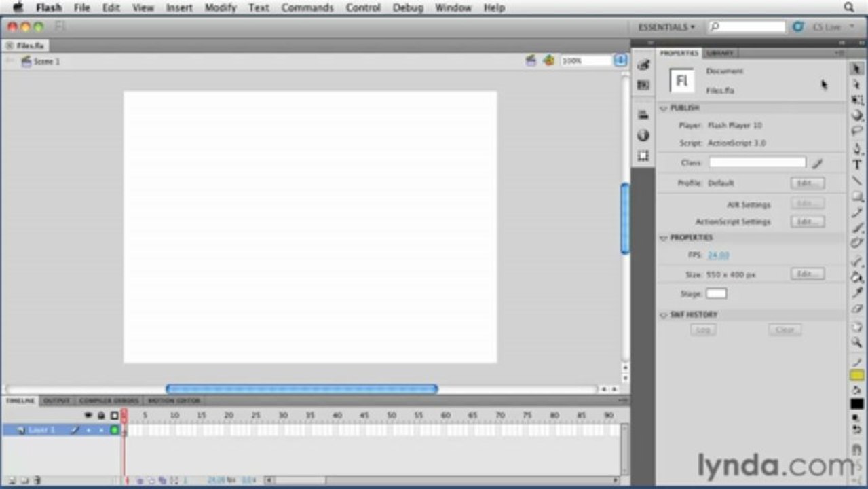Screen dimensions: 868x489
Task: Add a new layer in the timeline
Action: (x=12, y=480)
